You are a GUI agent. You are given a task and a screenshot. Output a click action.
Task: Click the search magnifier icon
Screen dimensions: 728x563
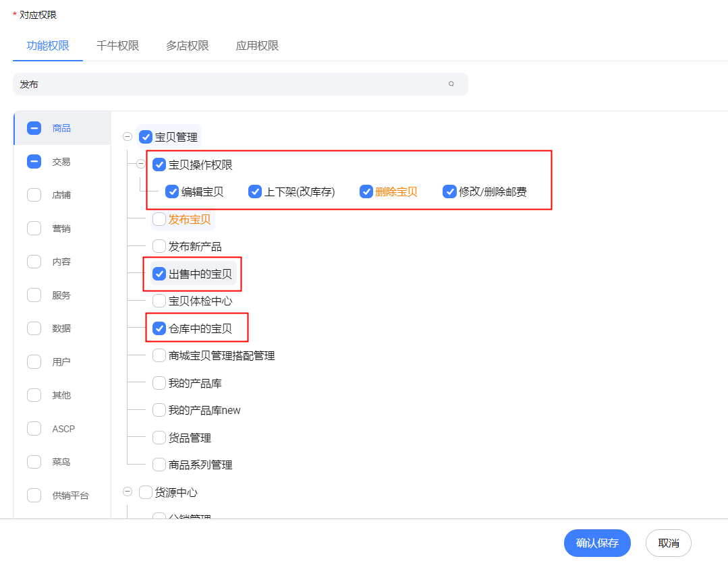[x=451, y=84]
